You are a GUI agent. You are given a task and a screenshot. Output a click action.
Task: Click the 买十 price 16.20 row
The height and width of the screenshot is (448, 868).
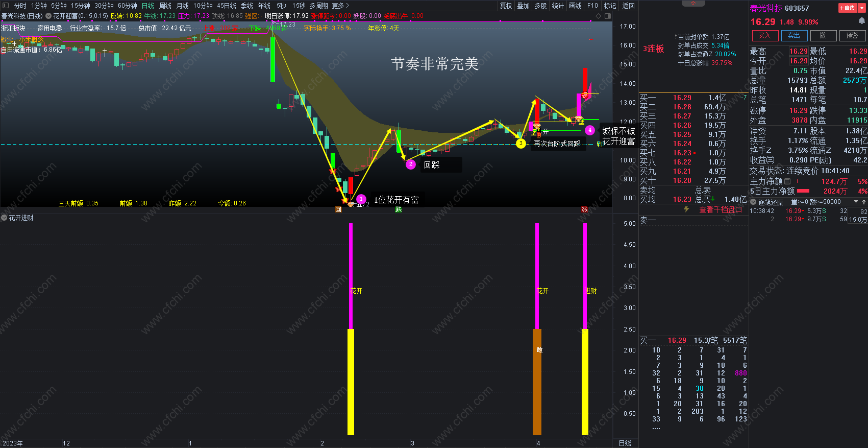[x=693, y=180]
